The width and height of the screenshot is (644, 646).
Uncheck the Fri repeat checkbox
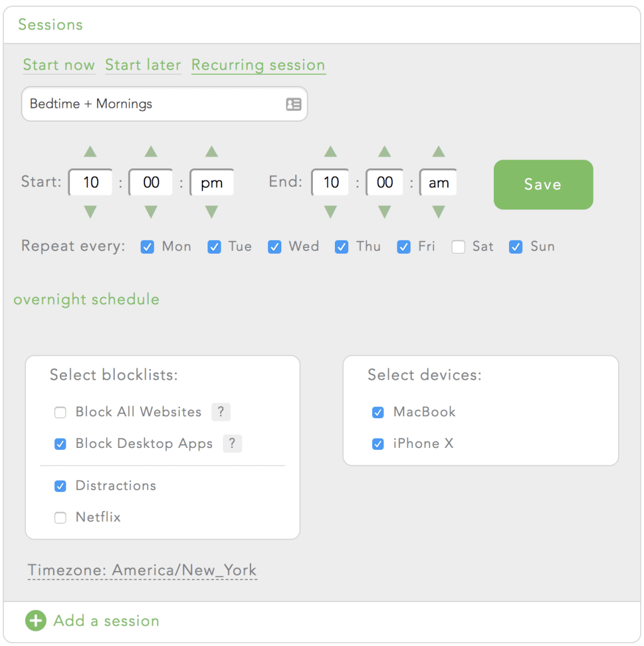404,247
